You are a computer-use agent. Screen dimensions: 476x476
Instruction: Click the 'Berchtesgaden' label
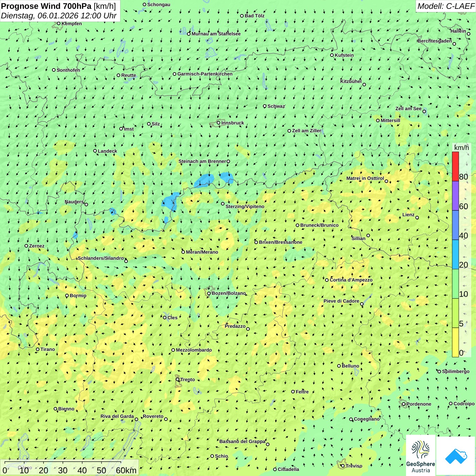click(435, 41)
